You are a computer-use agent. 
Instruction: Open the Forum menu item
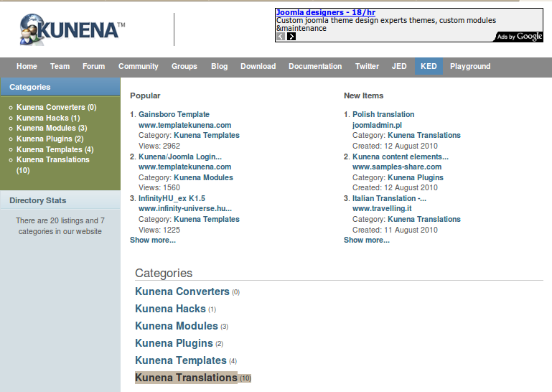[93, 66]
